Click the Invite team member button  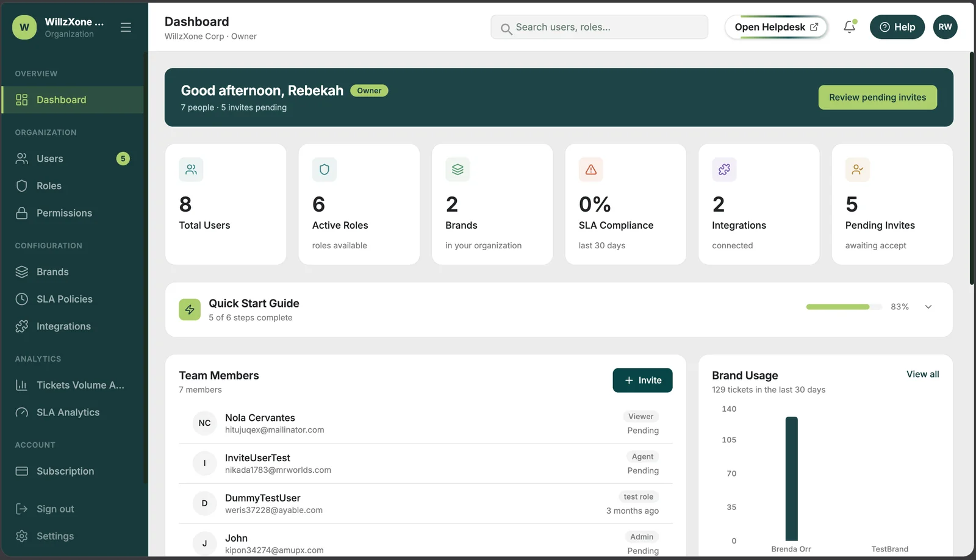pyautogui.click(x=642, y=380)
